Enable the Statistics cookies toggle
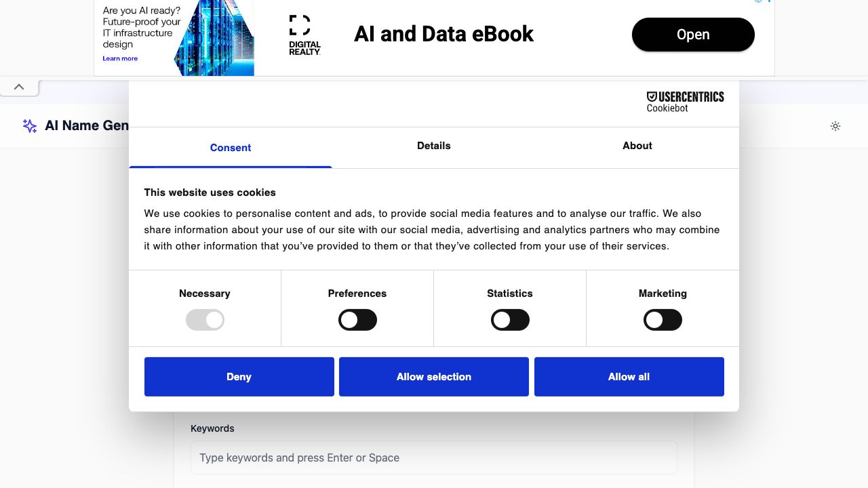This screenshot has height=488, width=868. point(510,320)
